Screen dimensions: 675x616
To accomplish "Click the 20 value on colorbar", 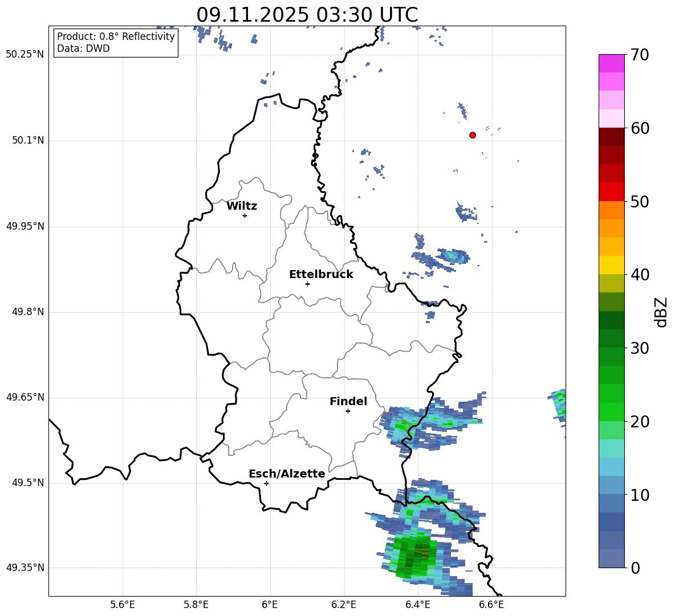I will [x=640, y=422].
